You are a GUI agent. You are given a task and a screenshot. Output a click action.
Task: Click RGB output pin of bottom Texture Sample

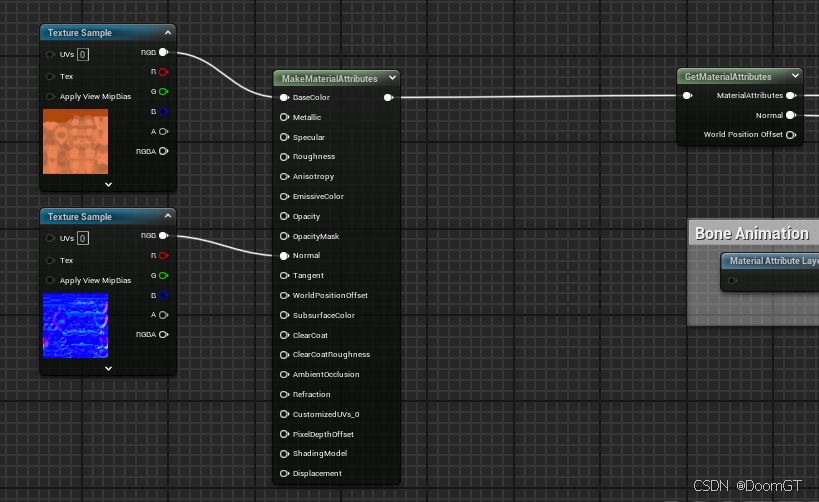coord(163,236)
